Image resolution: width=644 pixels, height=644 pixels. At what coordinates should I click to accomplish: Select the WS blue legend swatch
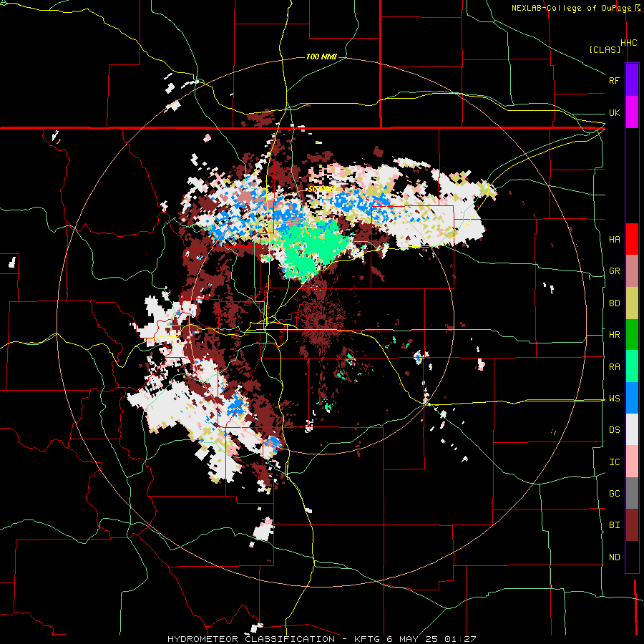[632, 398]
